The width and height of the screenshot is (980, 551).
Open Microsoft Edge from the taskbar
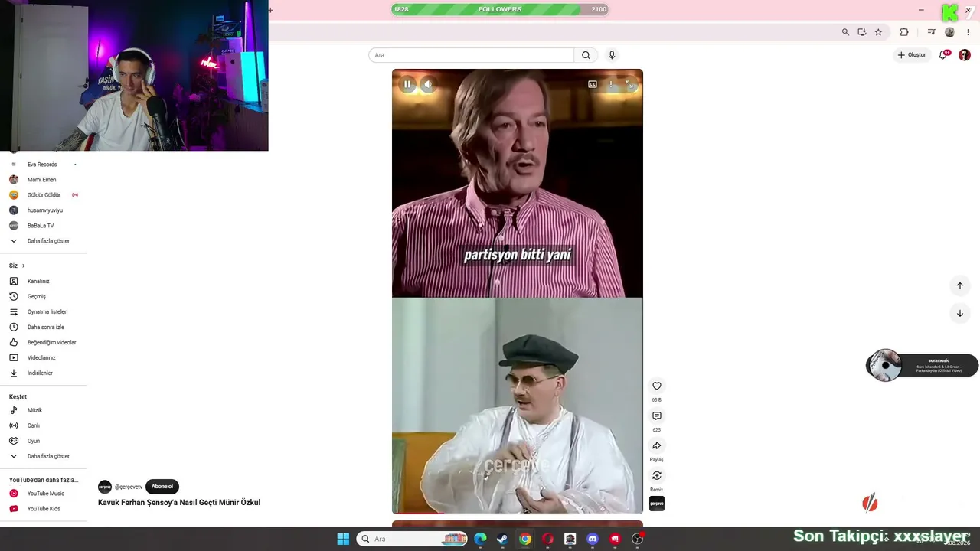click(x=480, y=539)
